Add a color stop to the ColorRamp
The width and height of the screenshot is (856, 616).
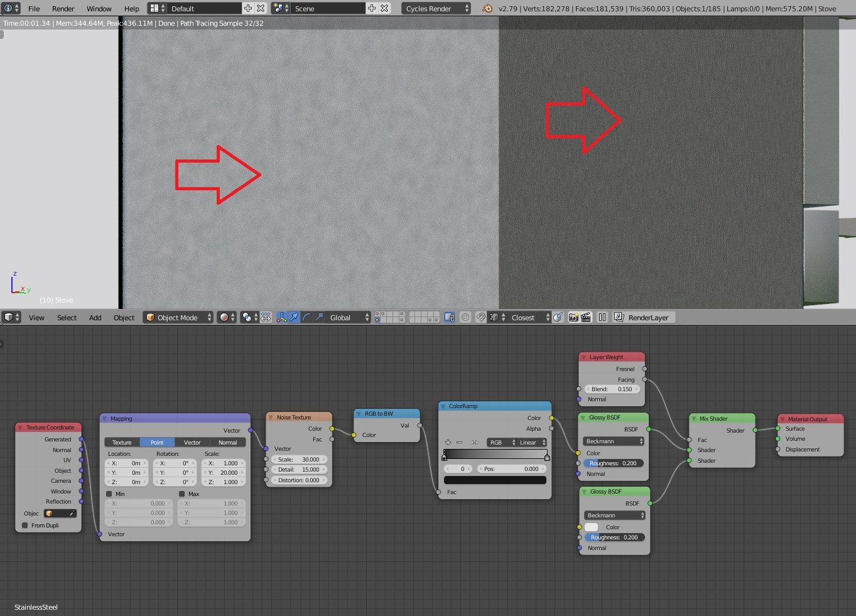448,442
